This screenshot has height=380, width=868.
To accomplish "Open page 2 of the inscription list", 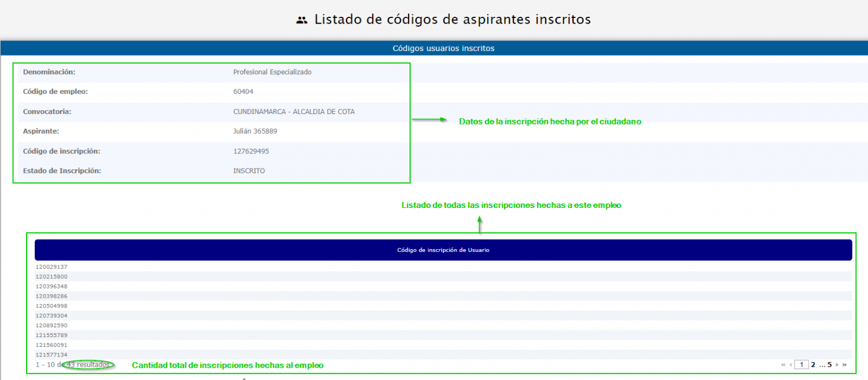I will pos(813,365).
